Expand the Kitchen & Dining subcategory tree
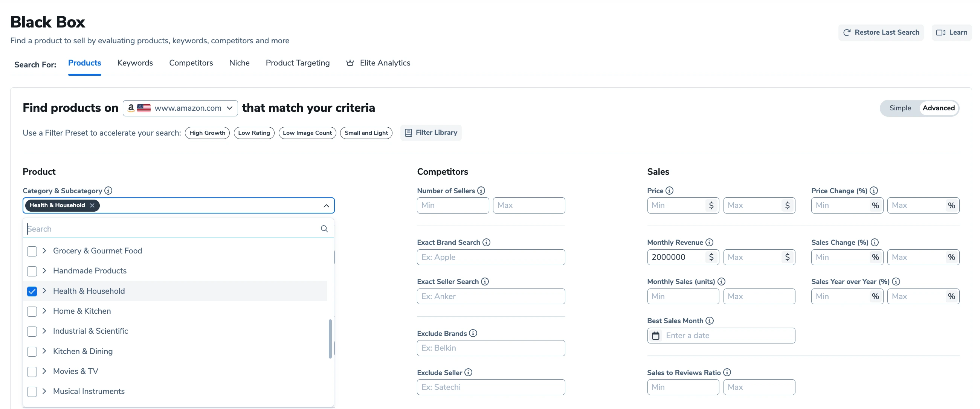The image size is (980, 409). pos(44,350)
